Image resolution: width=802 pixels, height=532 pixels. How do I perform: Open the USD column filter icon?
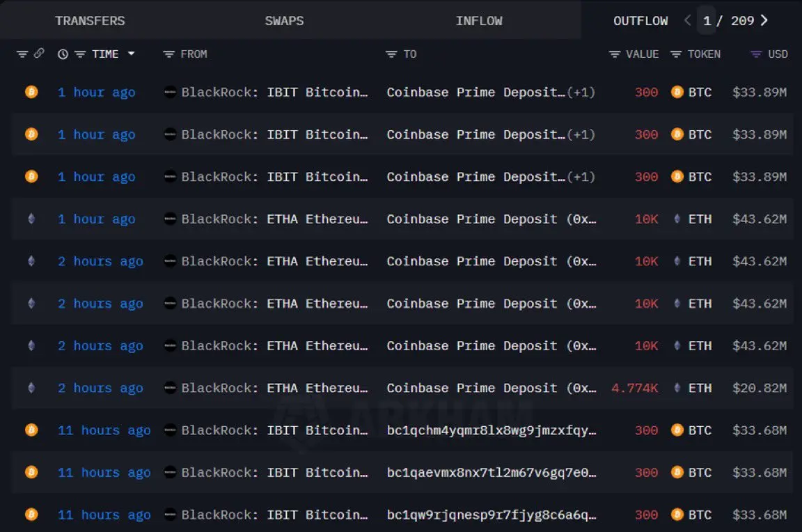[756, 54]
